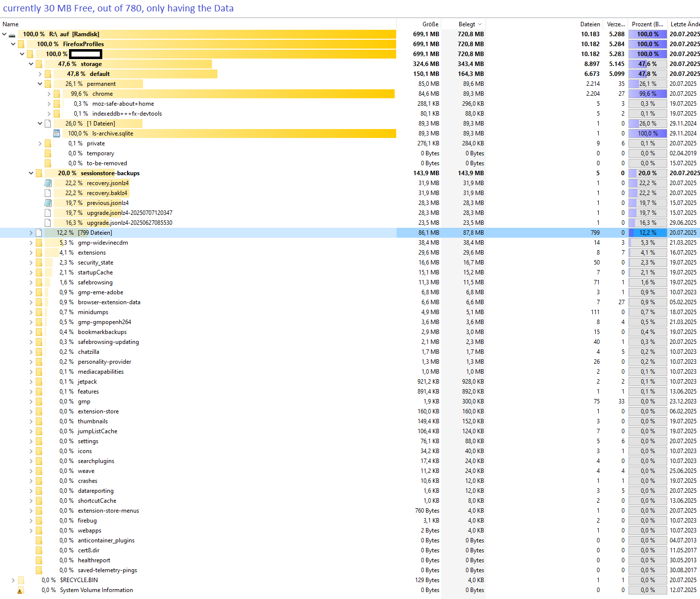Click the recovery.jsonlz4 file icon
Image resolution: width=700 pixels, height=599 pixels.
(48, 183)
